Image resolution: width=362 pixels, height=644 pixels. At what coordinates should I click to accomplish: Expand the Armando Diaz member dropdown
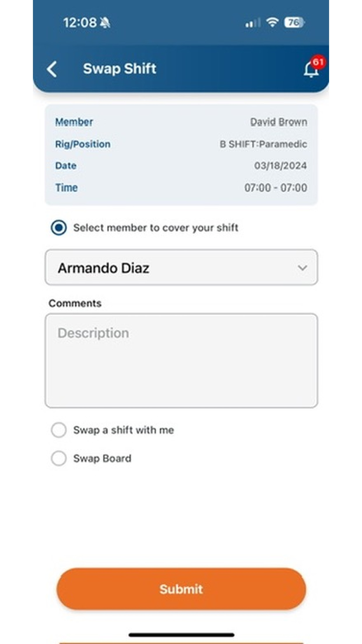point(181,267)
